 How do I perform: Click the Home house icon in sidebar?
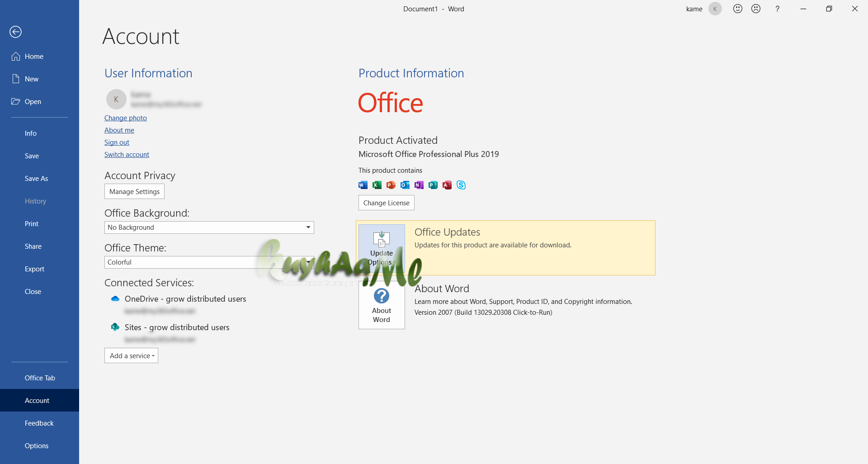pyautogui.click(x=16, y=56)
